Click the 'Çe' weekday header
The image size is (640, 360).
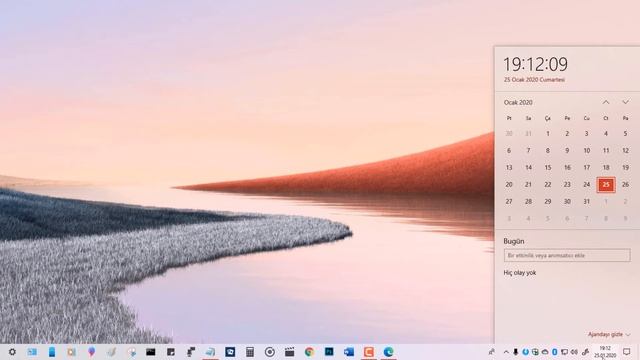pos(548,118)
